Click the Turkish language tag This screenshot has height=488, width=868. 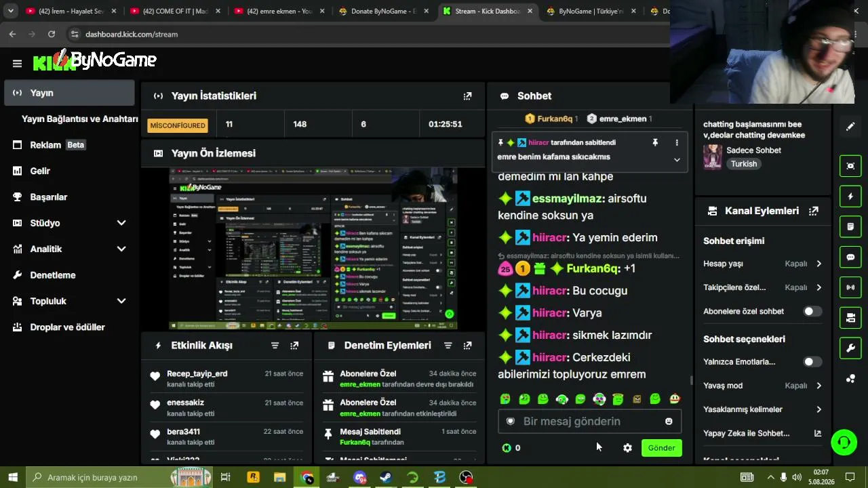coord(743,164)
